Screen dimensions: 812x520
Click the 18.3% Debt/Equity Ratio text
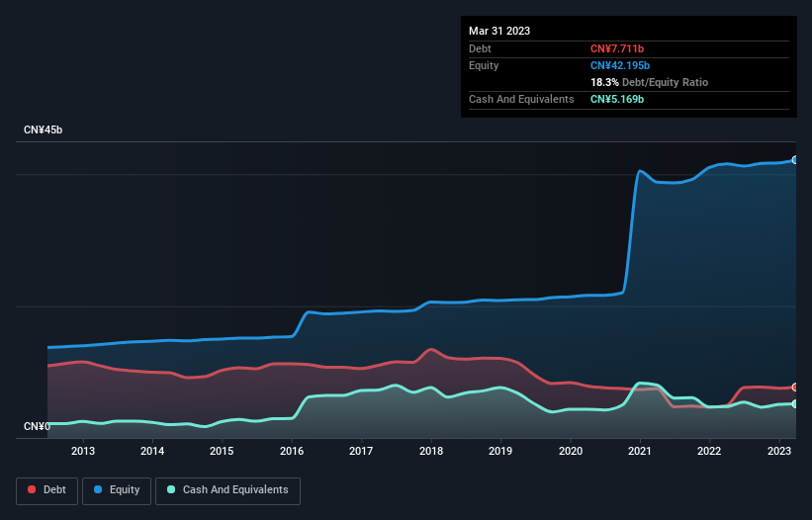tap(649, 82)
